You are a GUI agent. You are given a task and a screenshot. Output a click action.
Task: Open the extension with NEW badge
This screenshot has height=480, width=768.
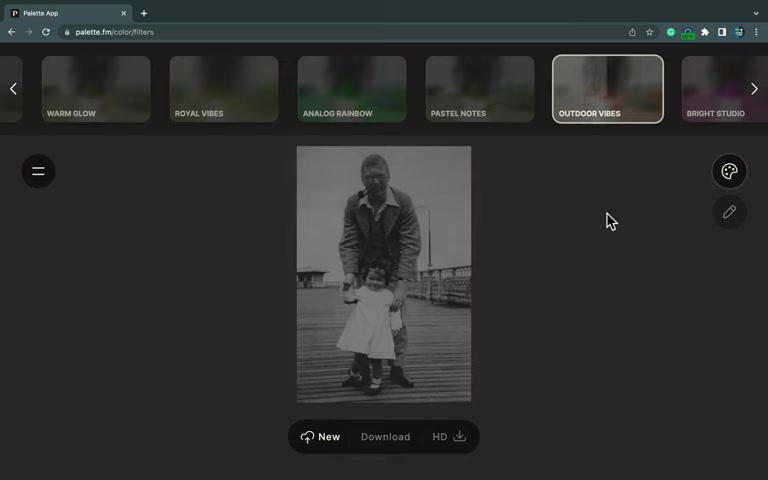pyautogui.click(x=688, y=33)
